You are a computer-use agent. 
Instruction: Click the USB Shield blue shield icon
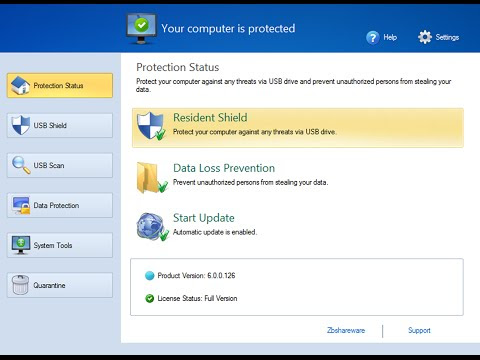click(21, 125)
